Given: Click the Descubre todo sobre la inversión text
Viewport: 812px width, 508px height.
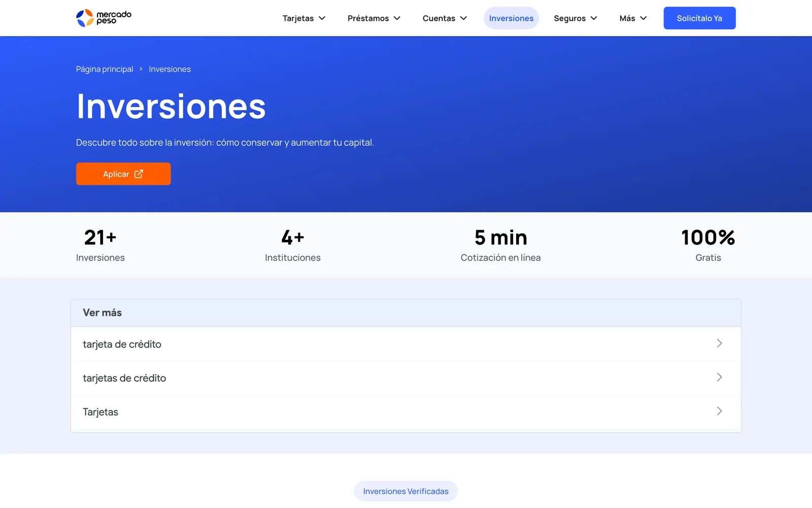Looking at the screenshot, I should 225,143.
